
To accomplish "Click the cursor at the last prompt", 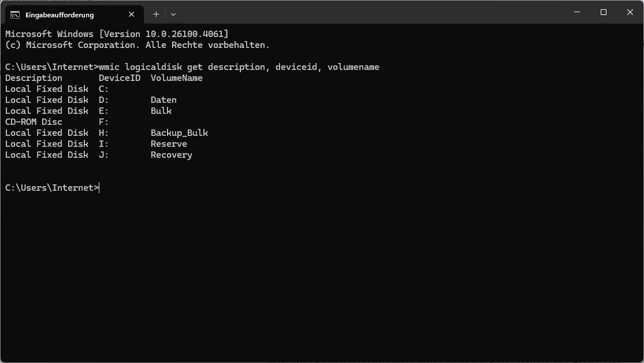I will (x=99, y=188).
